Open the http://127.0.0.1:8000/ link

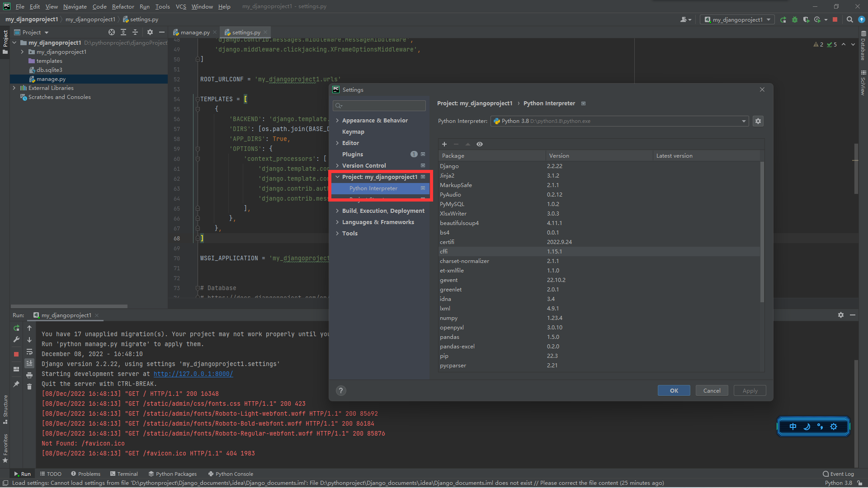point(193,374)
